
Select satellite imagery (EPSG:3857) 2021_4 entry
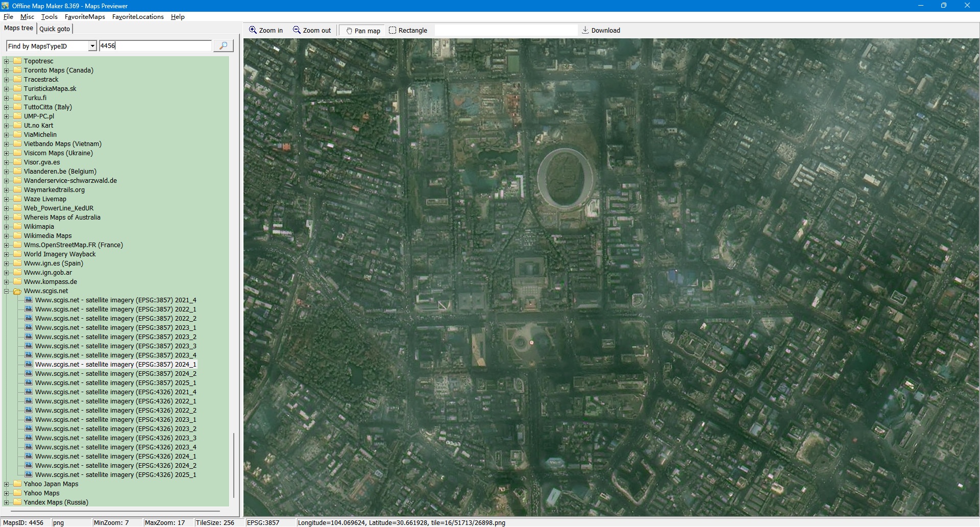coord(115,300)
